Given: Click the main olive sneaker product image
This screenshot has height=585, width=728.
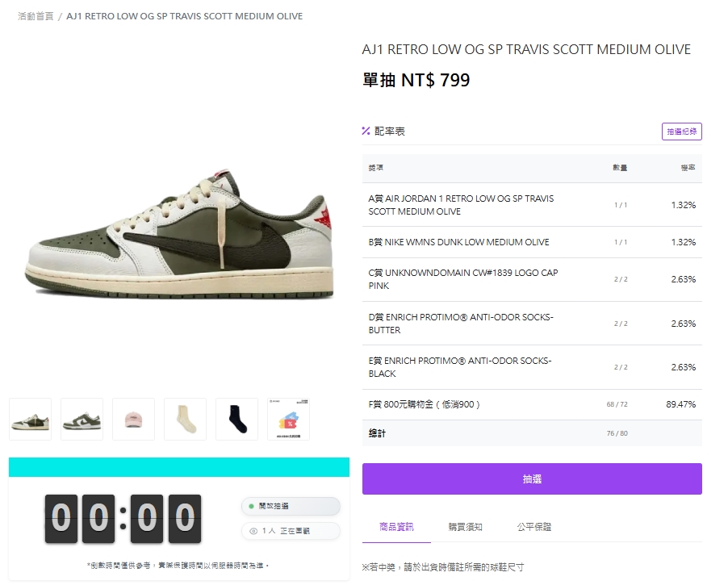Looking at the screenshot, I should tap(179, 234).
